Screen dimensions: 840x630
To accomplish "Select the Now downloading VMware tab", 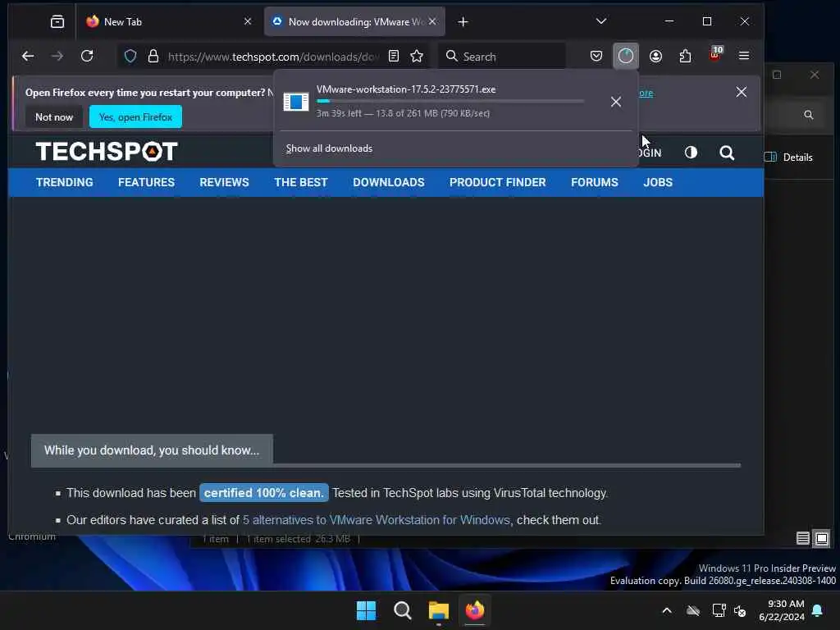I will (x=354, y=21).
